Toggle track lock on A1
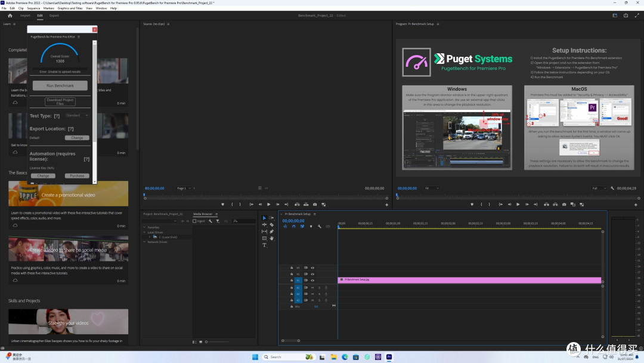Screen dimensions: 644x363 tap(292, 288)
